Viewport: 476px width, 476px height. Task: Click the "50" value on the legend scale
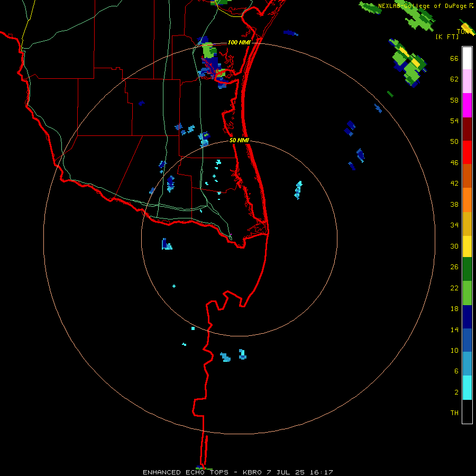[x=454, y=142]
